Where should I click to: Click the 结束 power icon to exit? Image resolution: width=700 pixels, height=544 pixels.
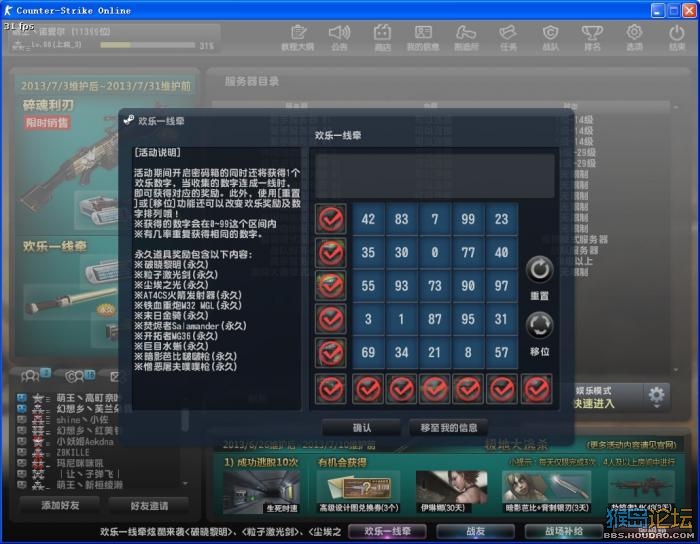pos(677,37)
